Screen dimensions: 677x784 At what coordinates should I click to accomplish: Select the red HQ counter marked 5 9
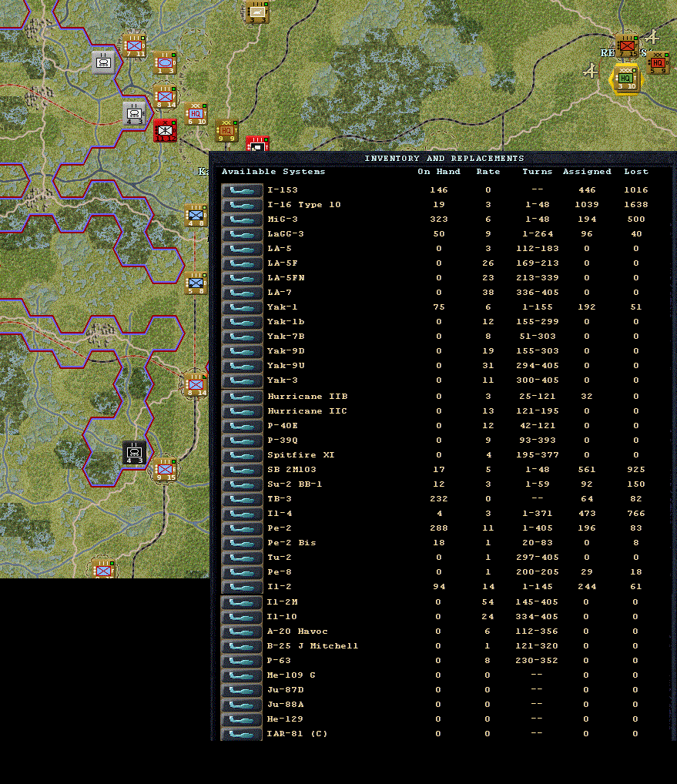(x=659, y=63)
